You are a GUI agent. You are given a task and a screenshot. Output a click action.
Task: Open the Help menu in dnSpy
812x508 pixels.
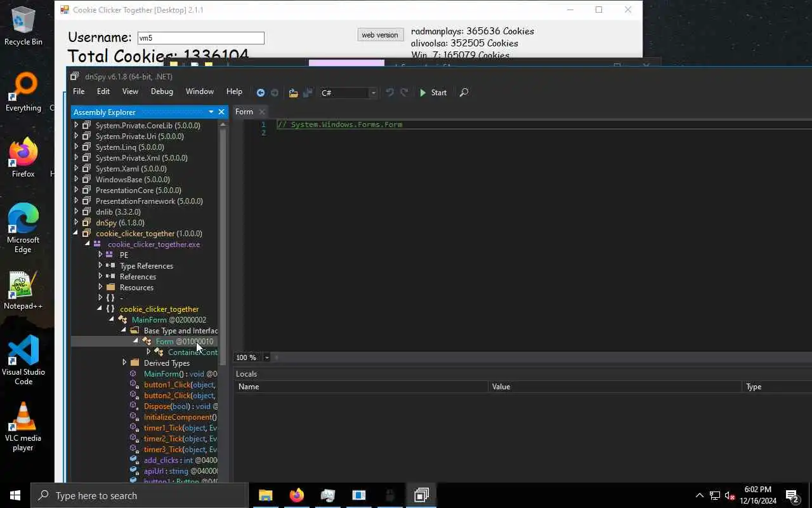(234, 91)
